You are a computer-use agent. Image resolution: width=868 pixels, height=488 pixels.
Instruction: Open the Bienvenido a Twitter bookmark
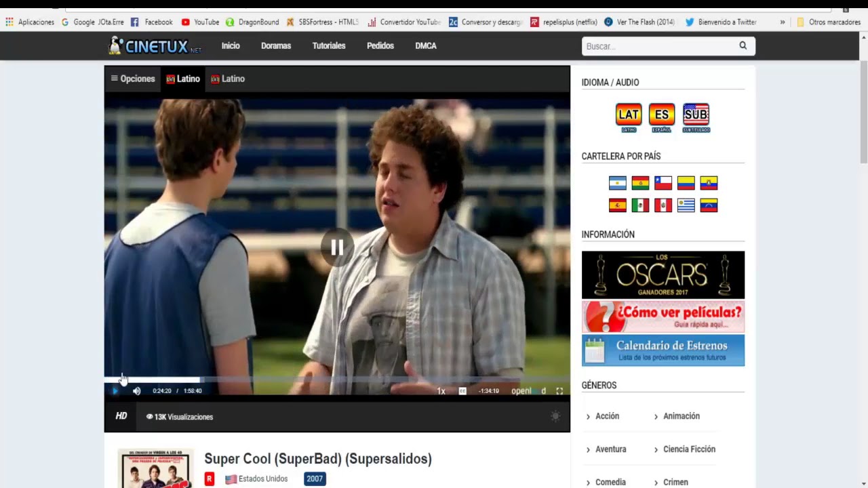click(x=721, y=22)
